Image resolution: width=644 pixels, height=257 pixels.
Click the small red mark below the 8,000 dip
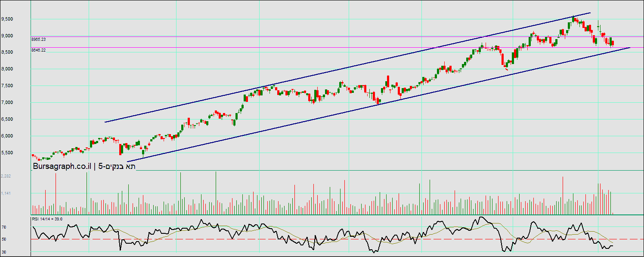tap(507, 69)
